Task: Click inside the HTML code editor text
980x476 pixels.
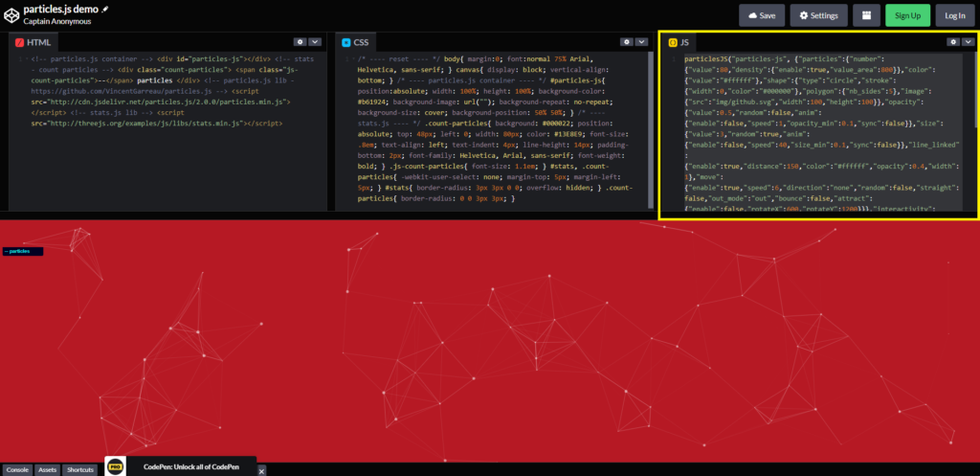Action: 172,91
